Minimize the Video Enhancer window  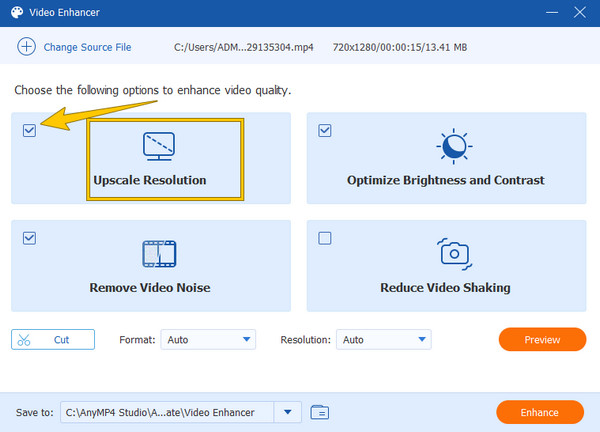tap(552, 13)
